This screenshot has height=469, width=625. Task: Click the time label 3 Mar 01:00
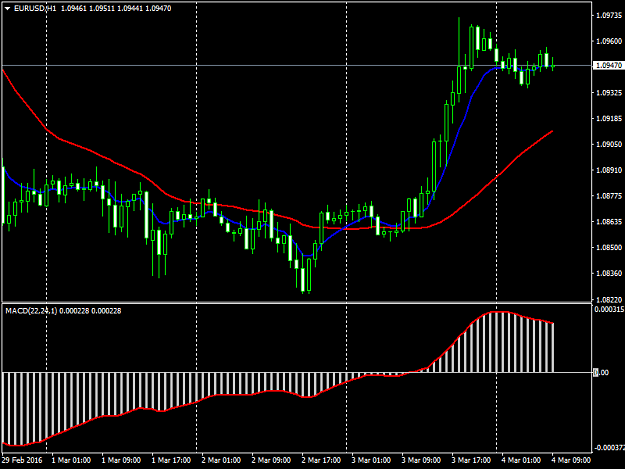coord(371,460)
